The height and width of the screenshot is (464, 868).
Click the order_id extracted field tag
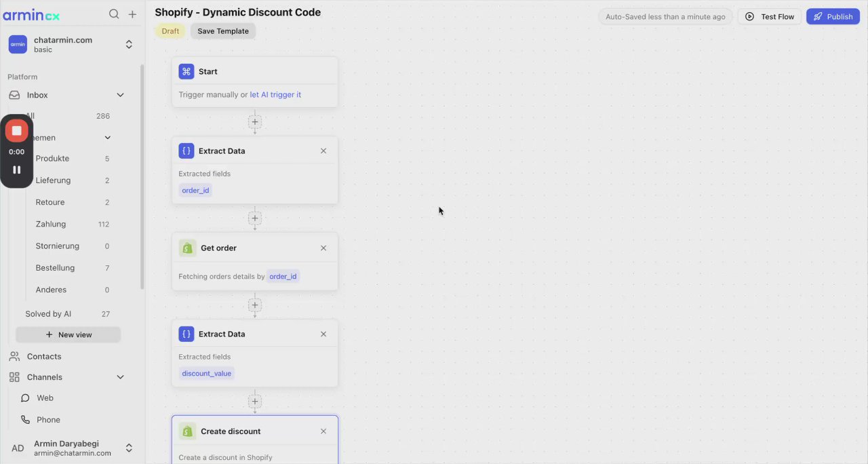click(195, 190)
